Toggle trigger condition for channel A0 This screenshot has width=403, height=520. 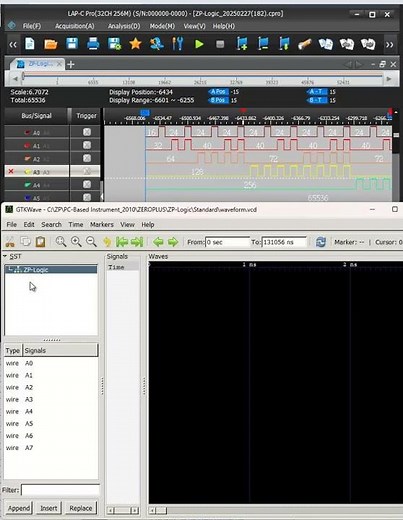click(87, 132)
